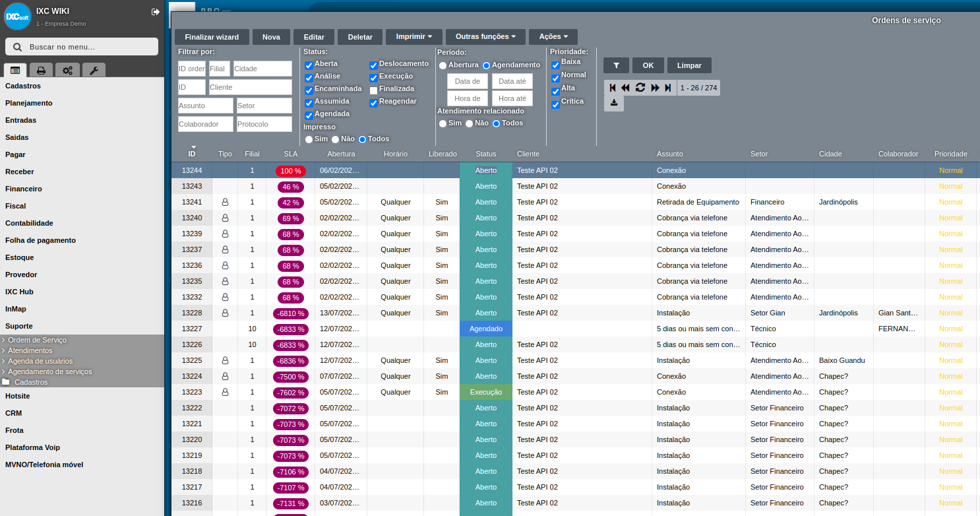980x516 pixels.
Task: Focus the Buscar no menu search field
Action: point(82,47)
